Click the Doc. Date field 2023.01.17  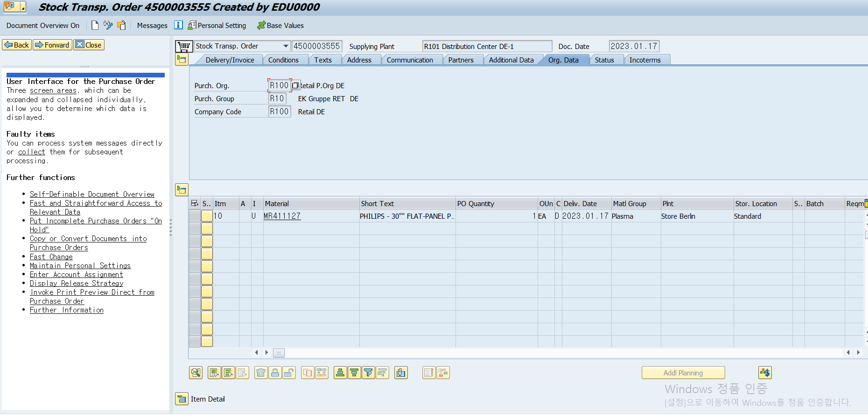pos(634,46)
